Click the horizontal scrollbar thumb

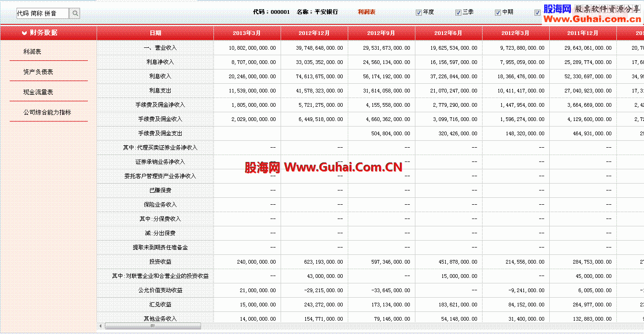[x=153, y=326]
